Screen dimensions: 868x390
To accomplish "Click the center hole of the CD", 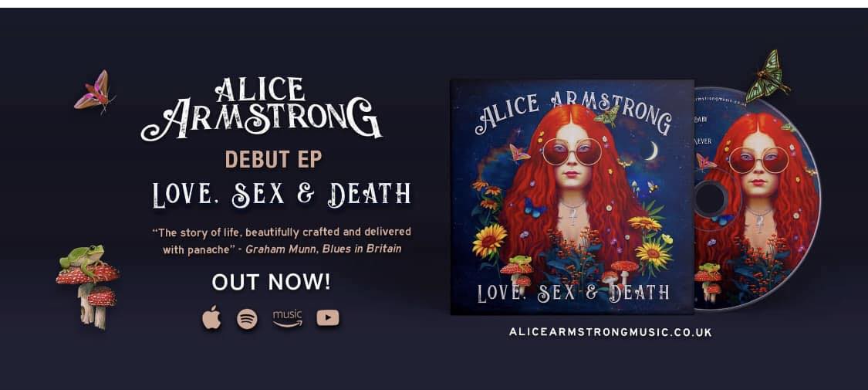I will click(708, 199).
